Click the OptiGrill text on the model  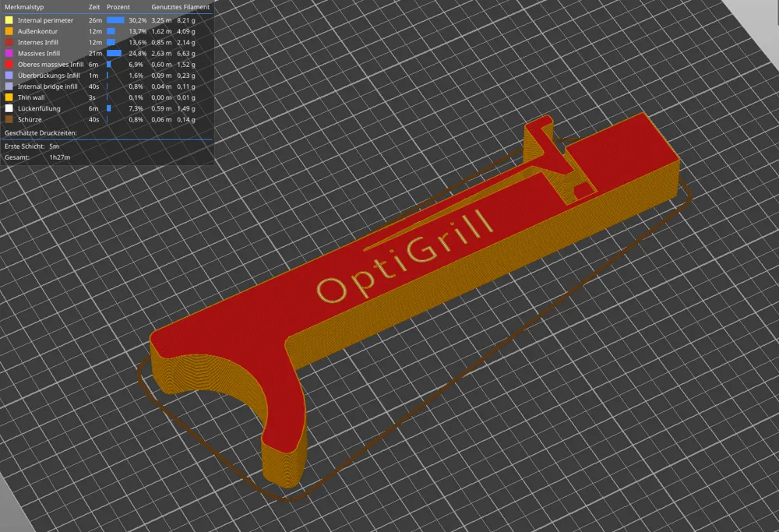coord(405,257)
